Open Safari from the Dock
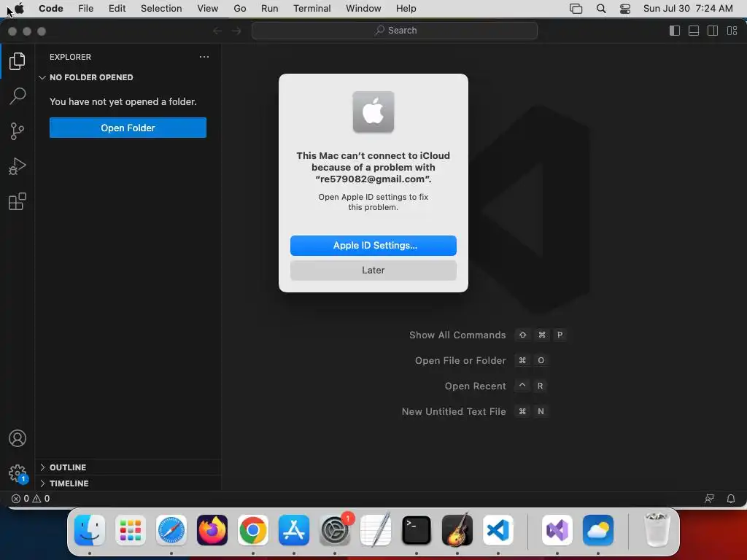 point(171,530)
